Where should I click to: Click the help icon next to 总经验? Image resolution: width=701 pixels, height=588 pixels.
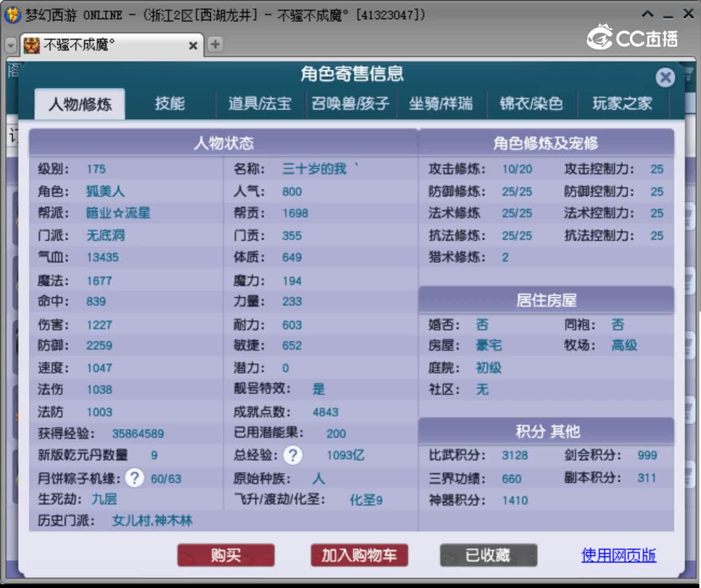tap(293, 455)
